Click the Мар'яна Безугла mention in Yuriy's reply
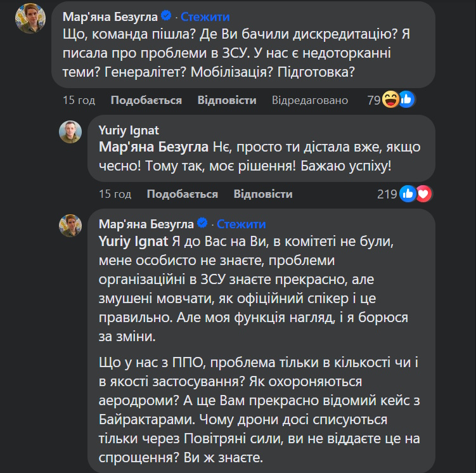 pos(154,147)
